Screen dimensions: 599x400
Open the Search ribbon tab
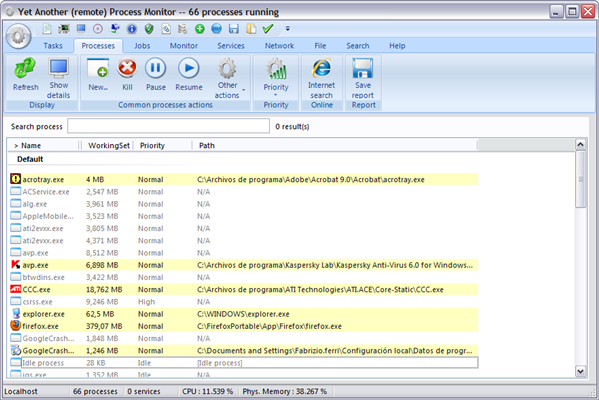click(x=358, y=46)
